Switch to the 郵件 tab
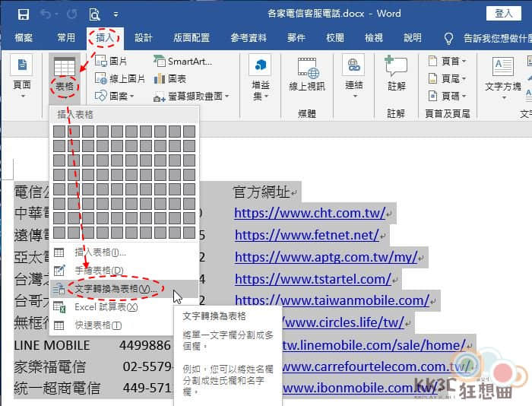The width and height of the screenshot is (532, 406). tap(296, 38)
